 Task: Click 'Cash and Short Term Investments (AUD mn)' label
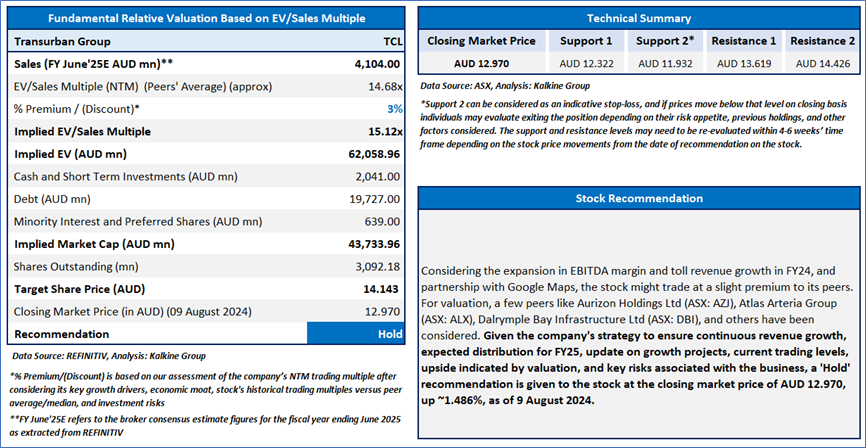(125, 177)
